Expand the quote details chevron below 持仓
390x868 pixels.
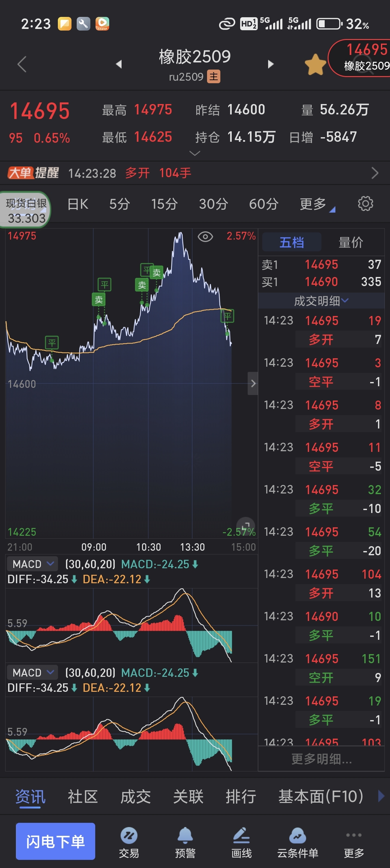tap(195, 153)
